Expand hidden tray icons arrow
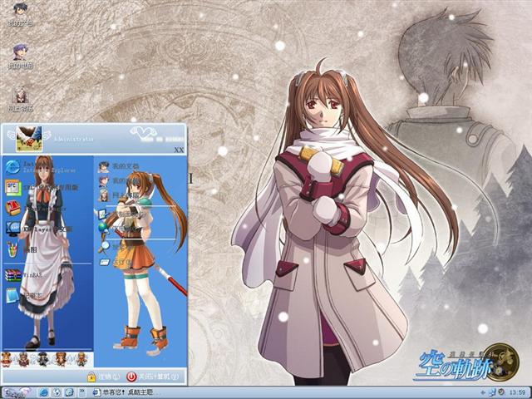Image resolution: width=532 pixels, height=399 pixels. [484, 392]
